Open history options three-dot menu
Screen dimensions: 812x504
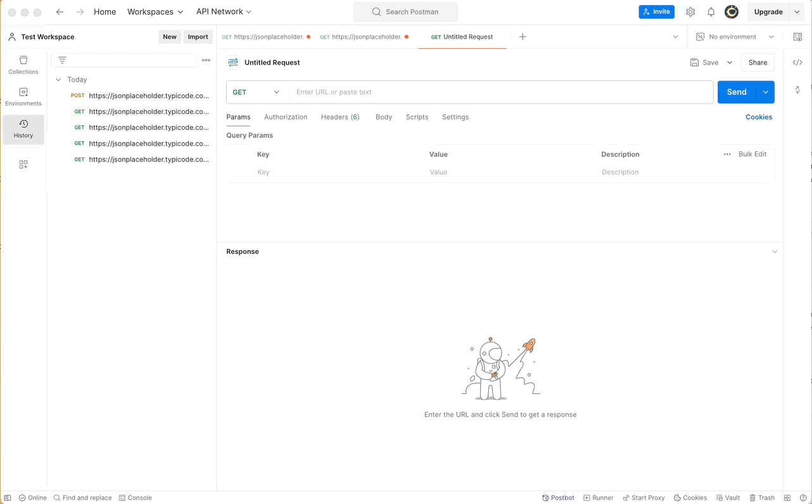pyautogui.click(x=206, y=60)
